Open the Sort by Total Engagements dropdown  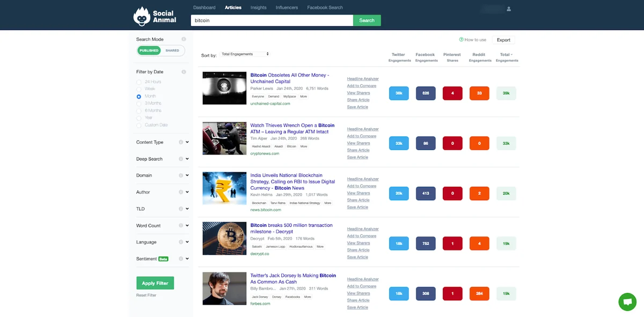(x=244, y=54)
